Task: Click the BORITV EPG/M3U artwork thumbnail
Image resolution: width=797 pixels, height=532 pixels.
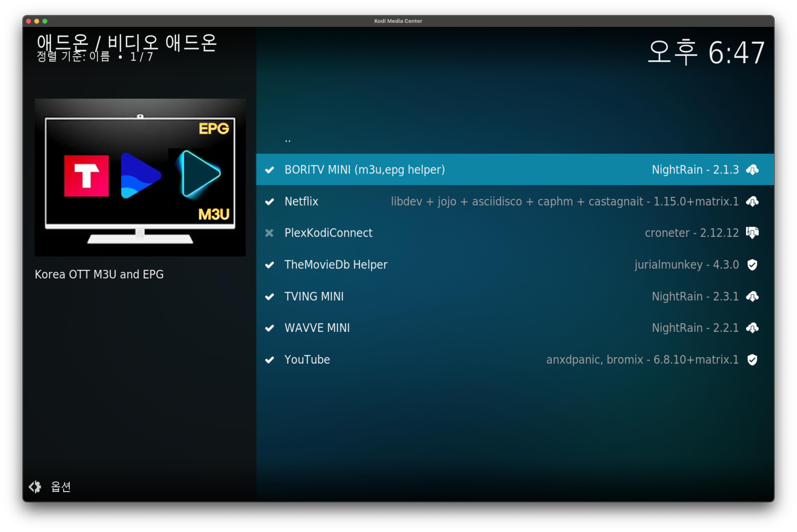Action: click(140, 177)
